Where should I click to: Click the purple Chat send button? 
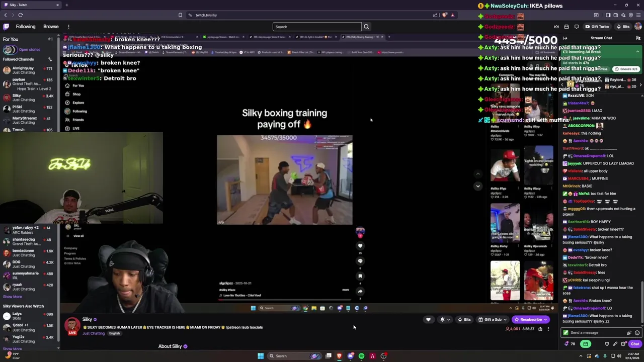click(x=635, y=344)
